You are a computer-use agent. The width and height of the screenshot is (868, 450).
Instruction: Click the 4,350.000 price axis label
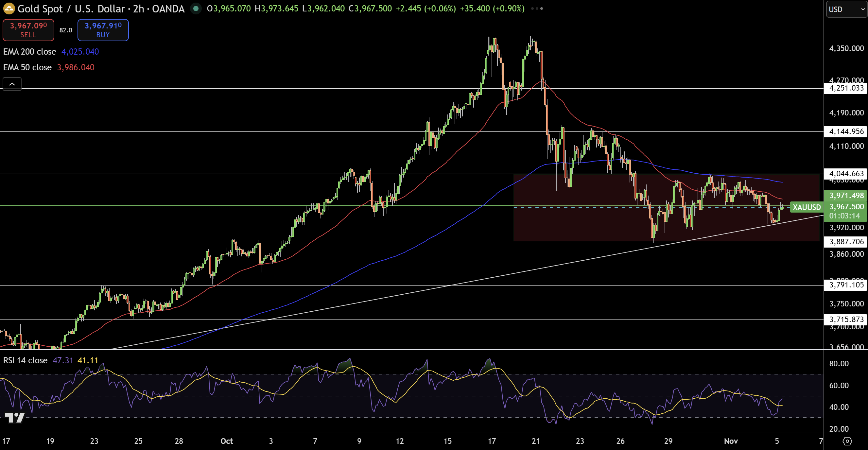tap(846, 48)
